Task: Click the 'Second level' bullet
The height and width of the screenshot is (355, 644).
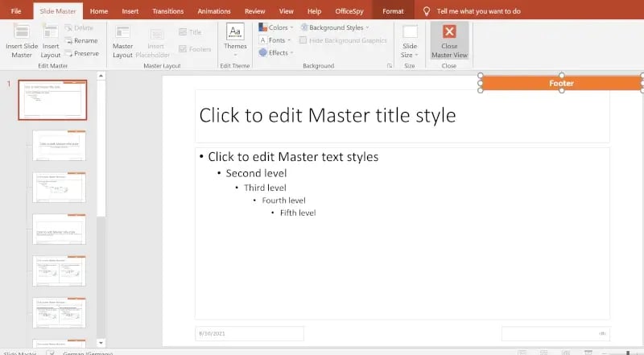Action: click(256, 173)
